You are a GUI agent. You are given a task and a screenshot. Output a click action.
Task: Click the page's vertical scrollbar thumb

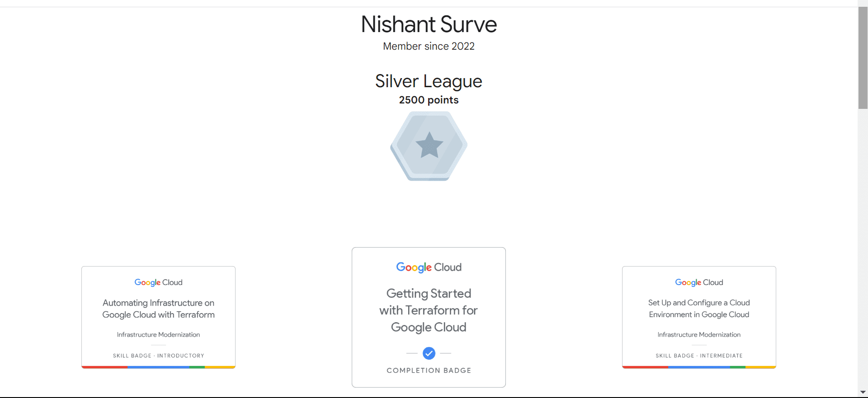coord(863,58)
